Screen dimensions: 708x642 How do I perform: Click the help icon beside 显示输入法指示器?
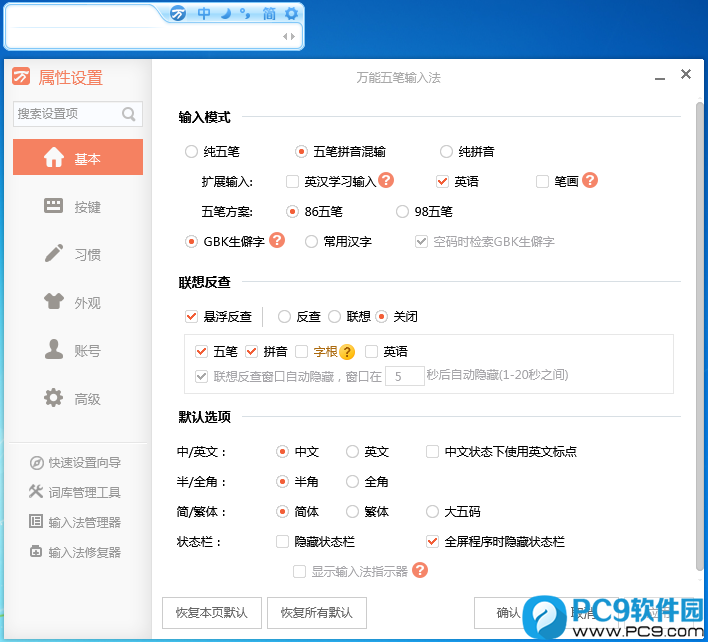pyautogui.click(x=420, y=570)
